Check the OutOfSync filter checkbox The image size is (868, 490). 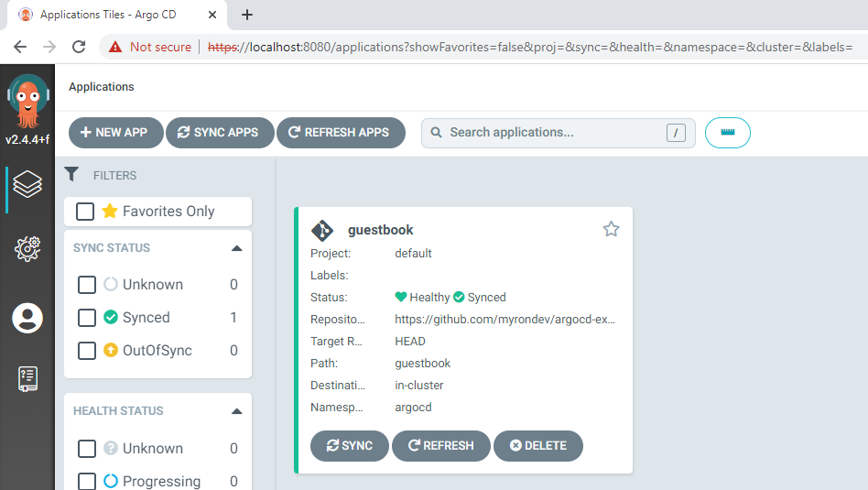(87, 351)
